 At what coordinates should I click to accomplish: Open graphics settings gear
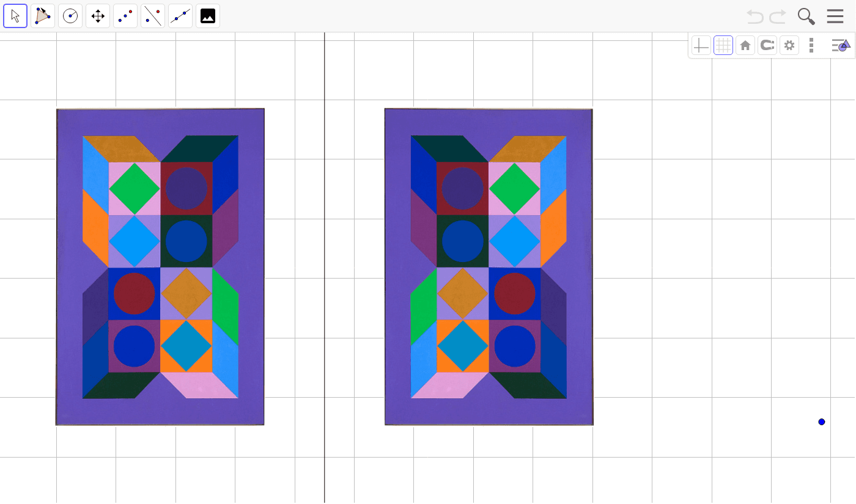pos(789,45)
